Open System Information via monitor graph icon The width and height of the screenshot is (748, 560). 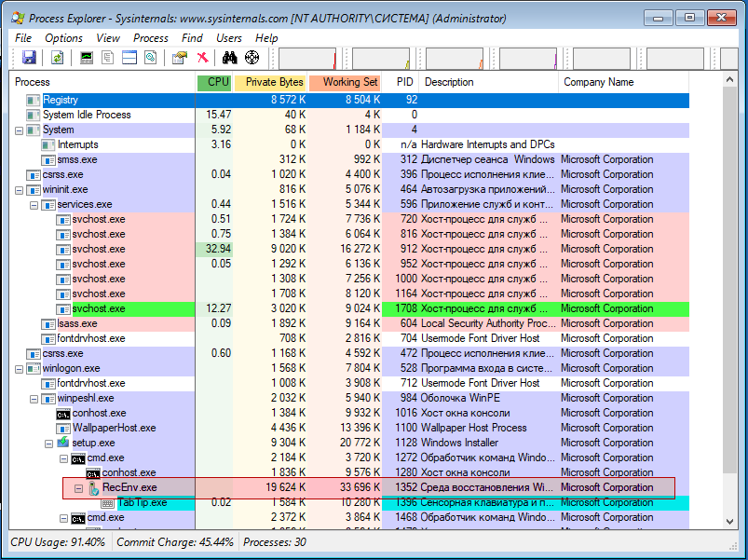(87, 58)
